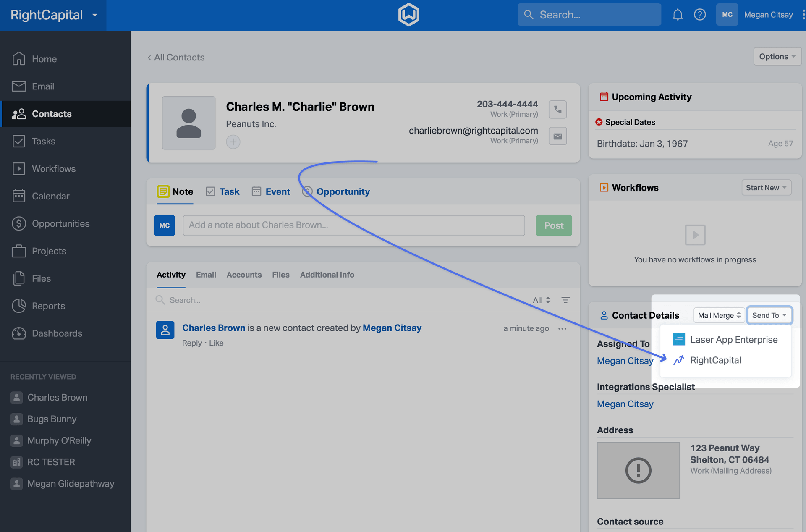
Task: Add tag using plus circle icon
Action: pyautogui.click(x=233, y=142)
